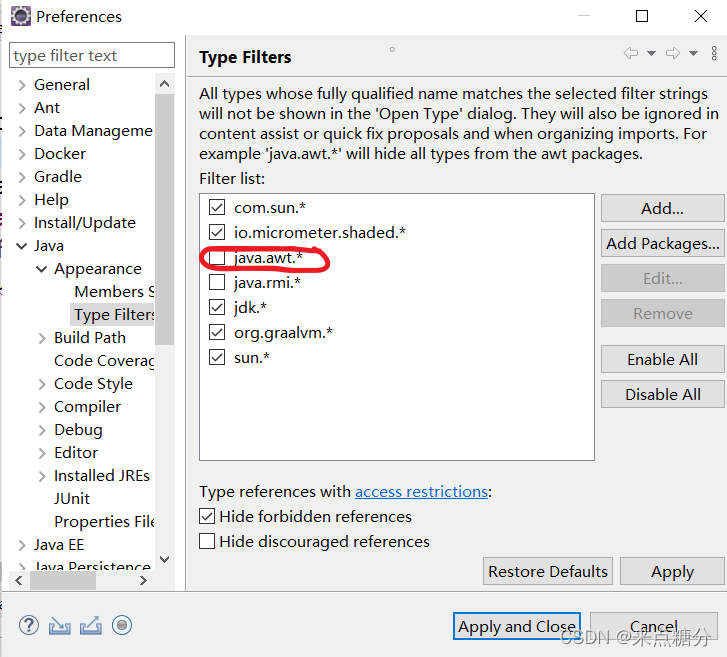Collapse the Java tree node
Viewport: 727px width, 657px height.
[x=22, y=246]
